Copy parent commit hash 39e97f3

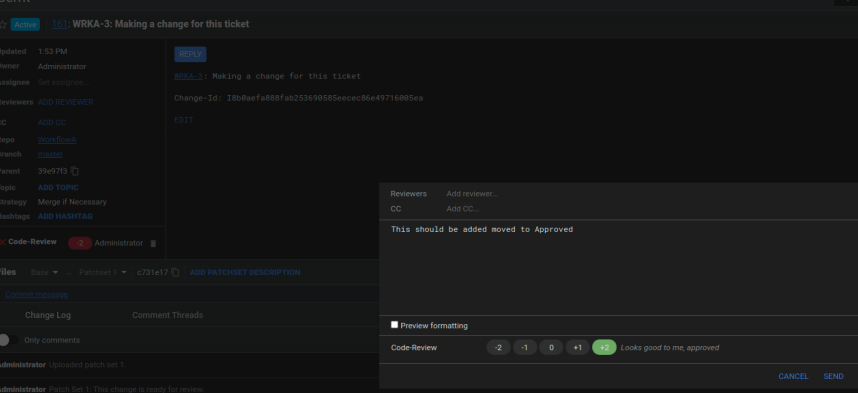(75, 171)
